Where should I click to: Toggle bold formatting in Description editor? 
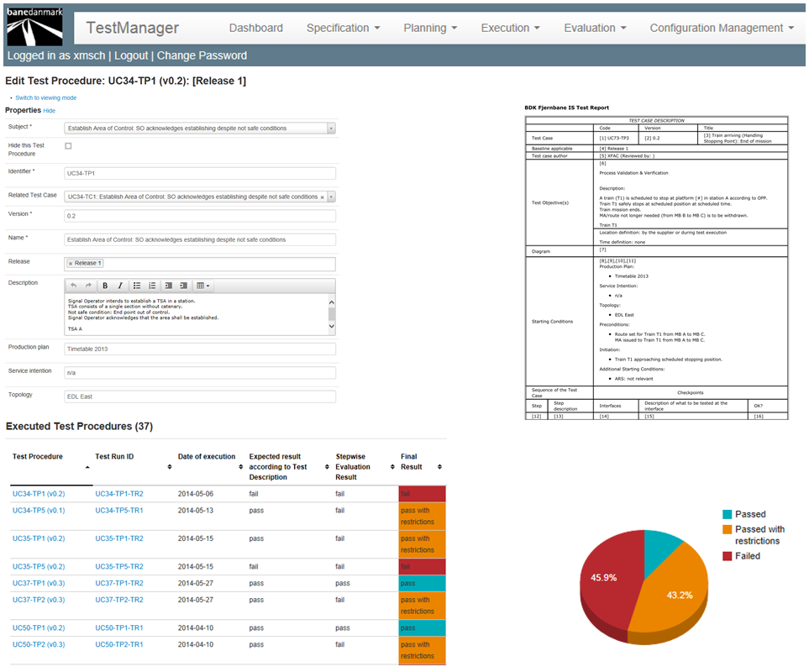[x=105, y=286]
